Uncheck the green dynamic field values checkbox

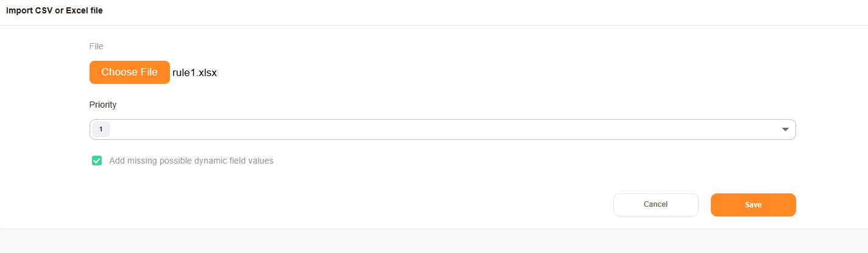click(x=97, y=161)
